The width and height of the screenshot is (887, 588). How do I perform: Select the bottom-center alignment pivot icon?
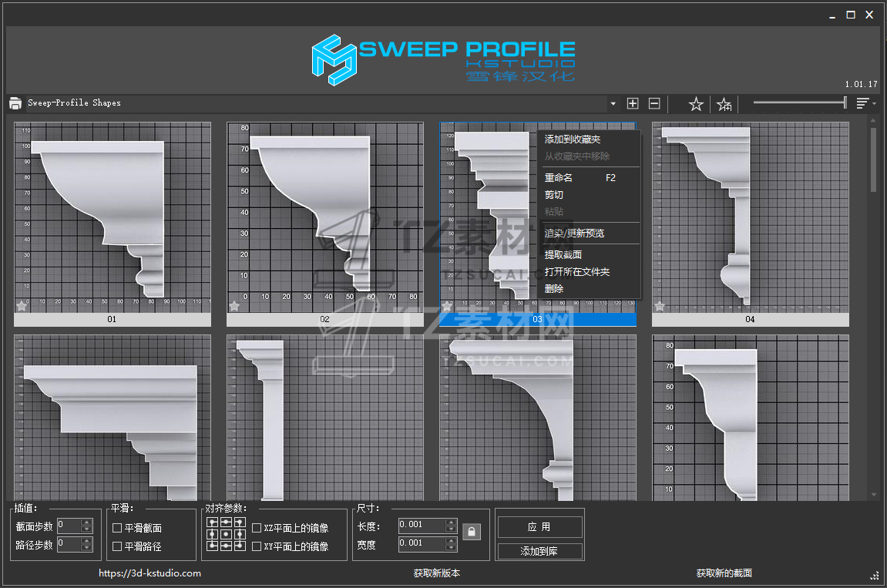coord(226,546)
